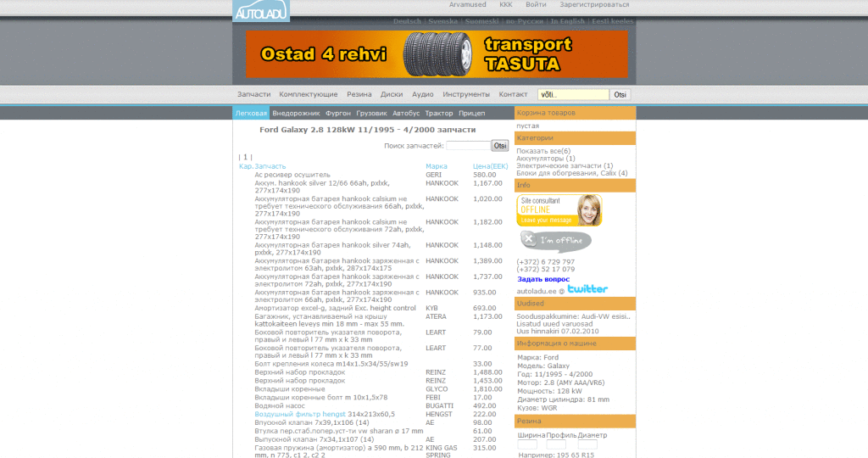Click the Autoladu logo

click(261, 11)
